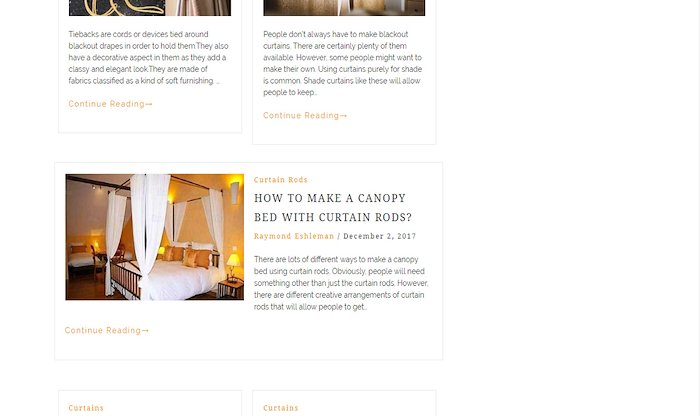Click the BED WITH CURTAIN RODS? title line
The height and width of the screenshot is (416, 700).
[333, 217]
